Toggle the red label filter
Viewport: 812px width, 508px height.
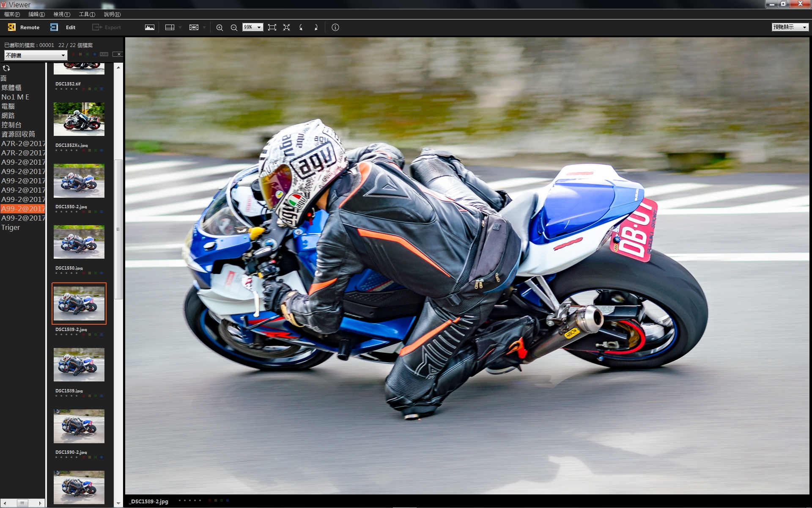73,54
